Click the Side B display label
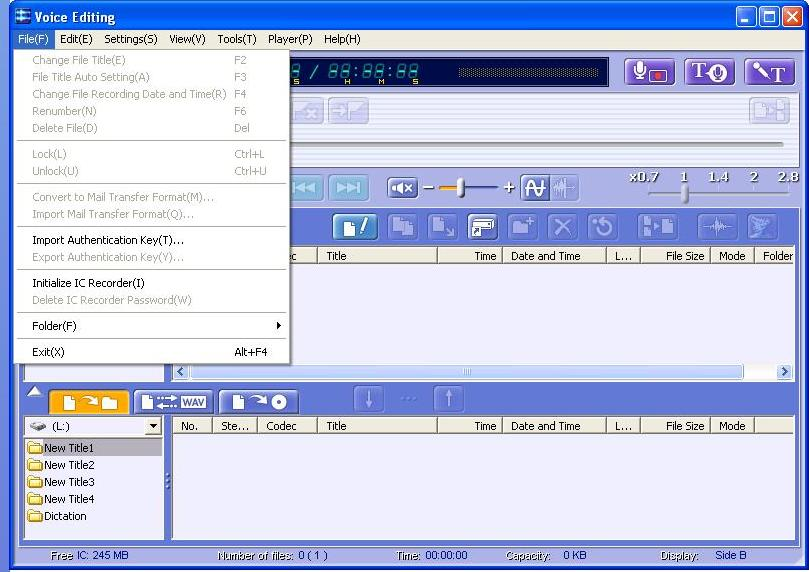 coord(731,555)
